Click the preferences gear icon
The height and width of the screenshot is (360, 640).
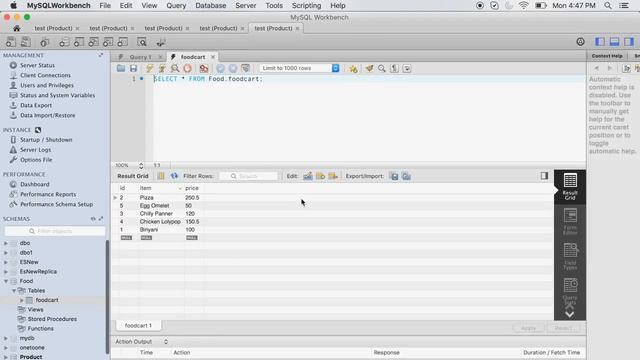tap(580, 42)
